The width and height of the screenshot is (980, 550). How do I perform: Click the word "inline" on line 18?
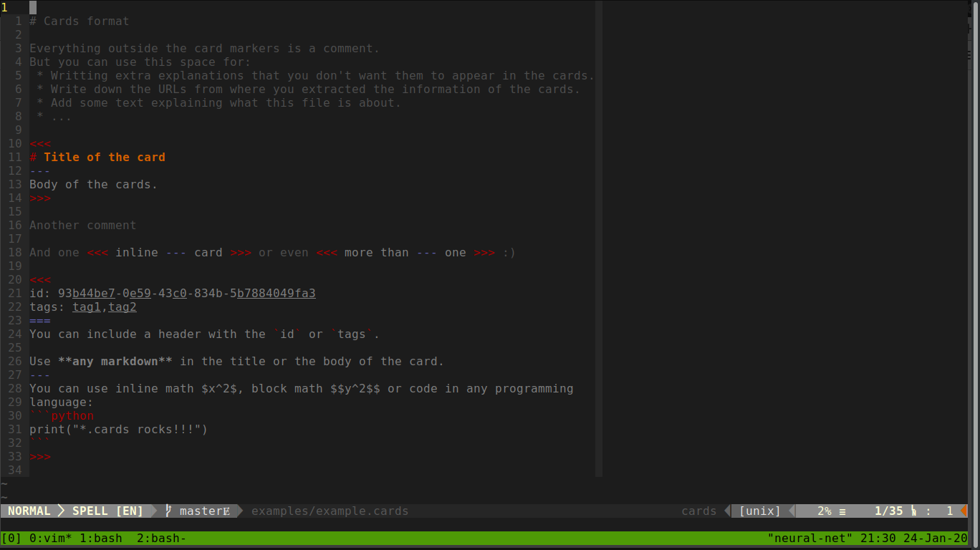tap(136, 252)
